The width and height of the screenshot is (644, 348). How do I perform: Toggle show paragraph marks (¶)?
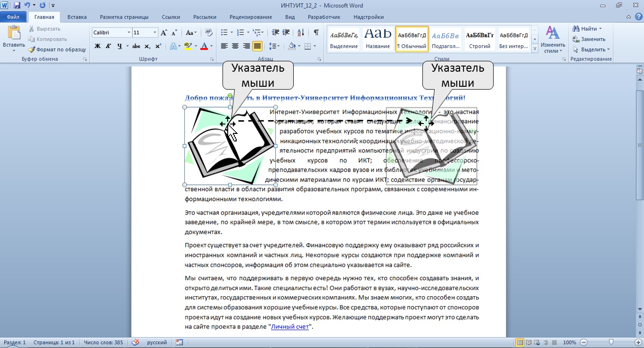[316, 33]
